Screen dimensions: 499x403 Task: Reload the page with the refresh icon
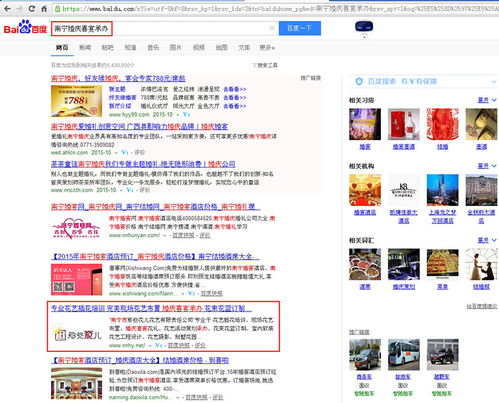[32, 9]
